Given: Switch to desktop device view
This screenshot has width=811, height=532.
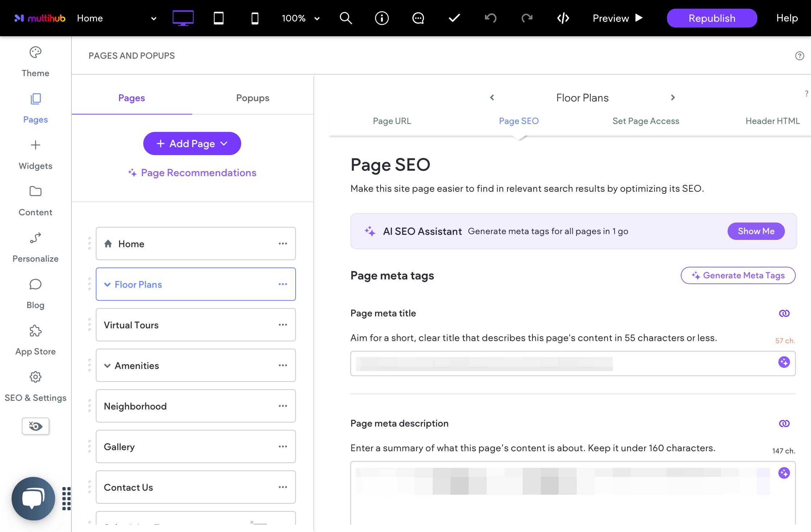Looking at the screenshot, I should click(x=183, y=18).
